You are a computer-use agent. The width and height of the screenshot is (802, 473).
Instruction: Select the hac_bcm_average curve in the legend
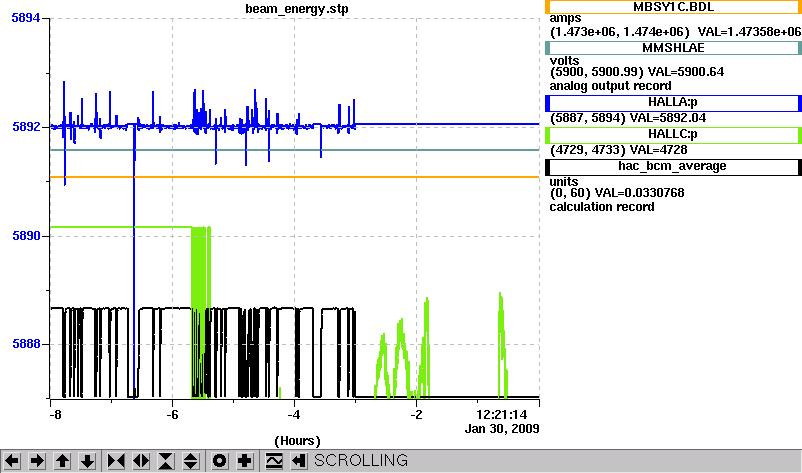(673, 167)
